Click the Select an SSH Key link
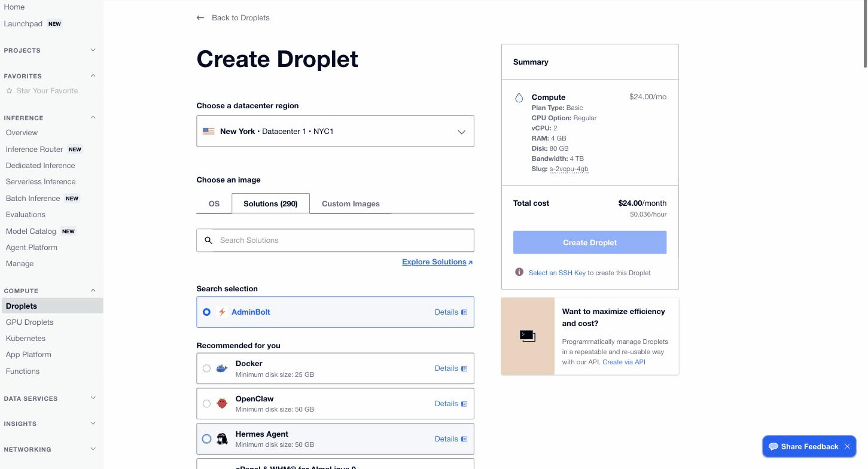Image resolution: width=868 pixels, height=469 pixels. pos(557,273)
